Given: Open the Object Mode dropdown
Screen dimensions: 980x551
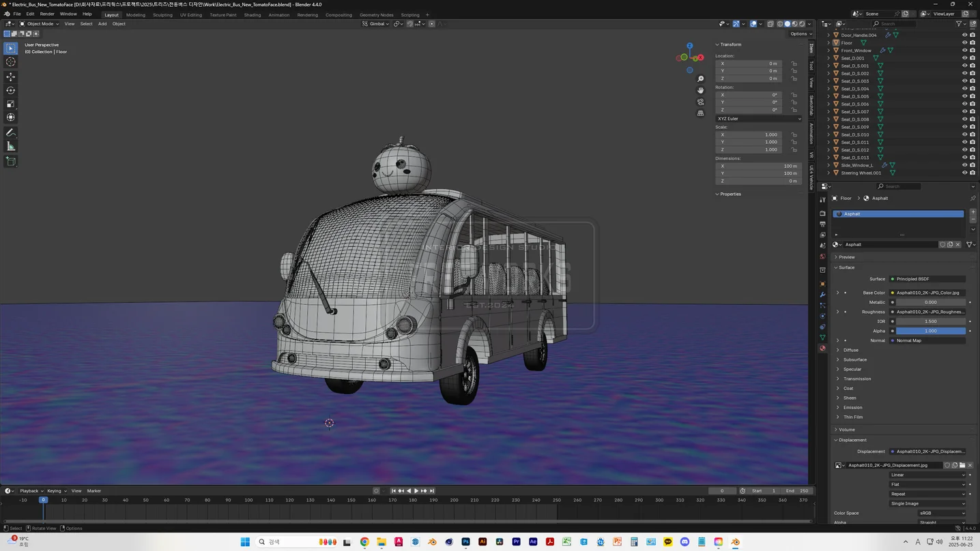Looking at the screenshot, I should (39, 24).
